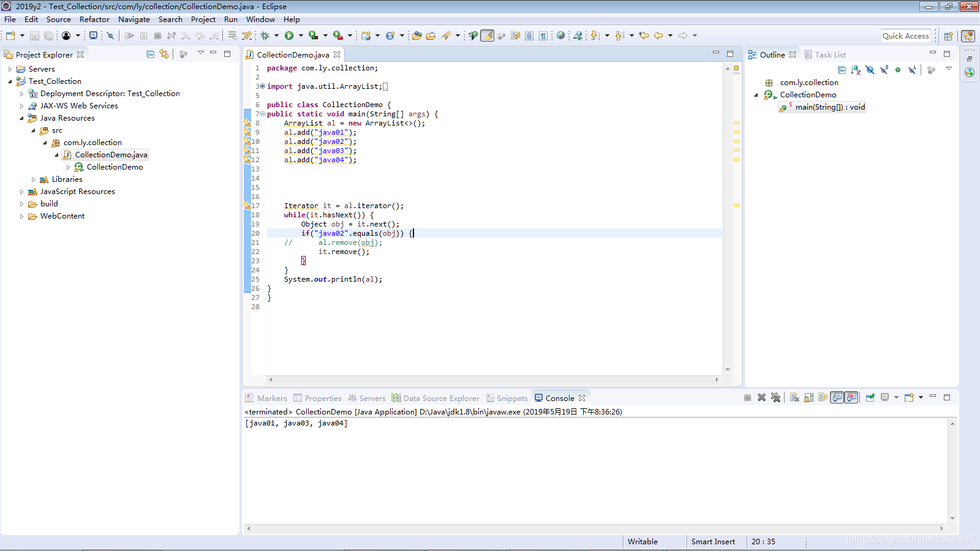Click Clear Console icon
The image size is (980, 551).
tap(794, 397)
